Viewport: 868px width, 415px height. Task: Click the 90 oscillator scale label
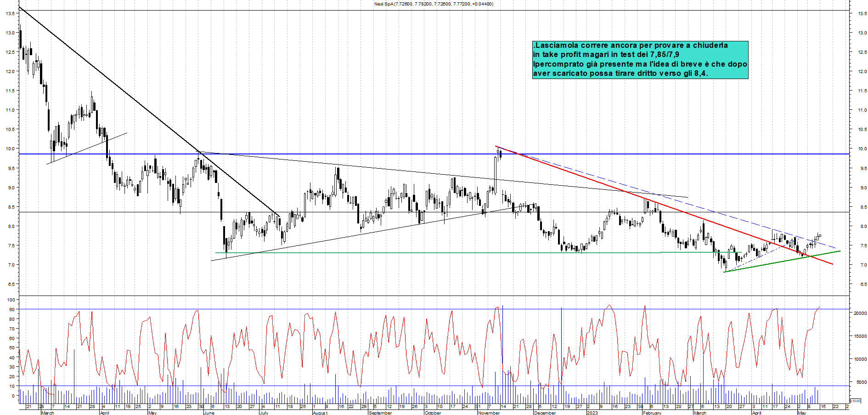(x=12, y=309)
